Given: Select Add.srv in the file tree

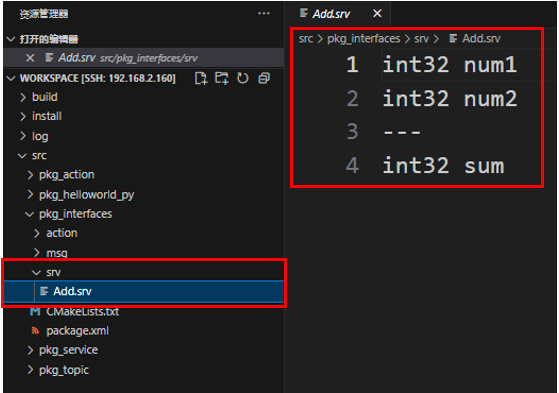Looking at the screenshot, I should [x=144, y=291].
